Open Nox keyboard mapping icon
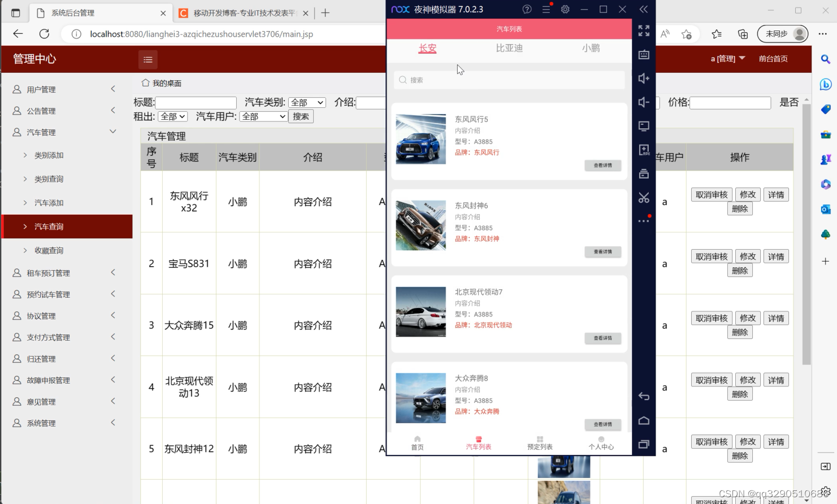 [x=644, y=54]
